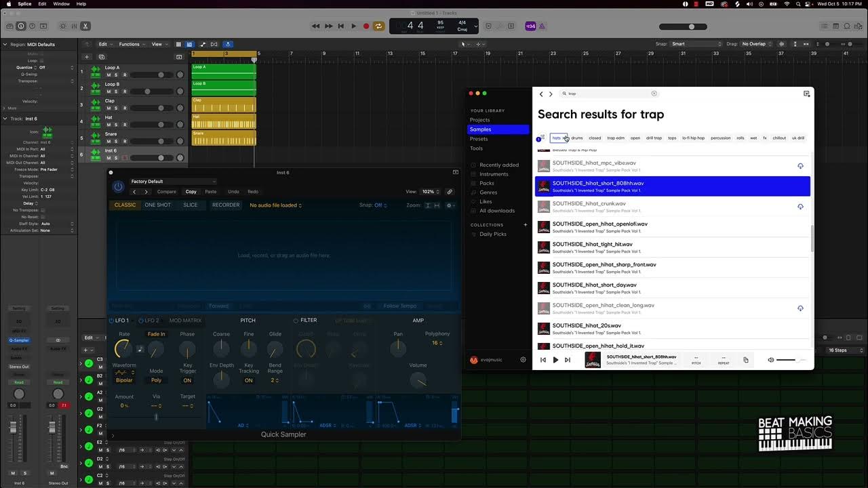Screen dimensions: 868x488
Task: Open Quick Help question mark icon
Action: pyautogui.click(x=32, y=26)
